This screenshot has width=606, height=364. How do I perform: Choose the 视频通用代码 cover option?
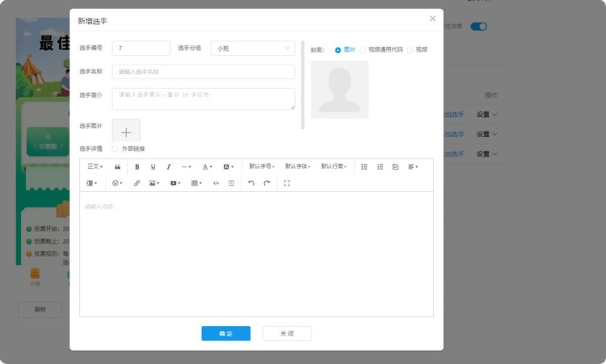tap(362, 50)
